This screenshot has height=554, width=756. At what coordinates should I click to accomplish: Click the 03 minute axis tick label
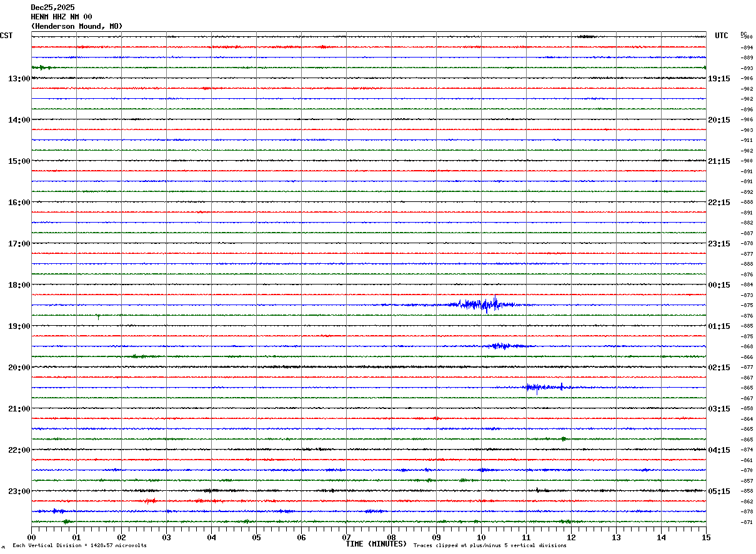point(166,537)
